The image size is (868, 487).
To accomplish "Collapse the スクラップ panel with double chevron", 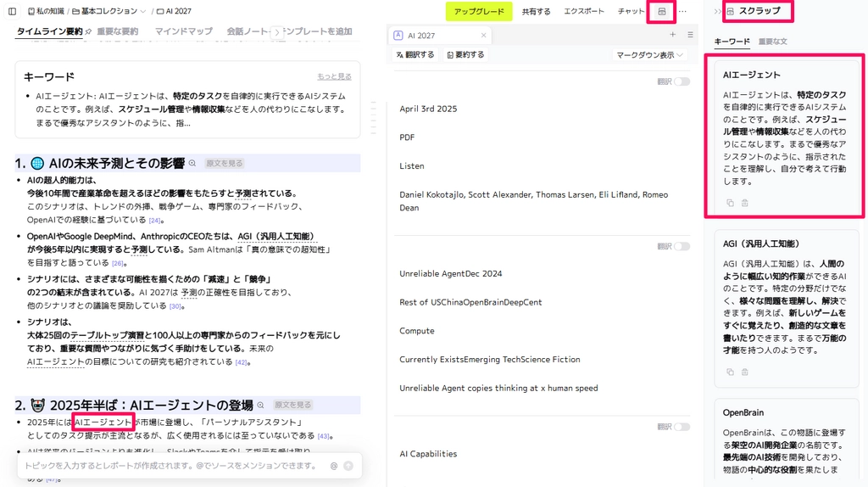I will click(718, 11).
